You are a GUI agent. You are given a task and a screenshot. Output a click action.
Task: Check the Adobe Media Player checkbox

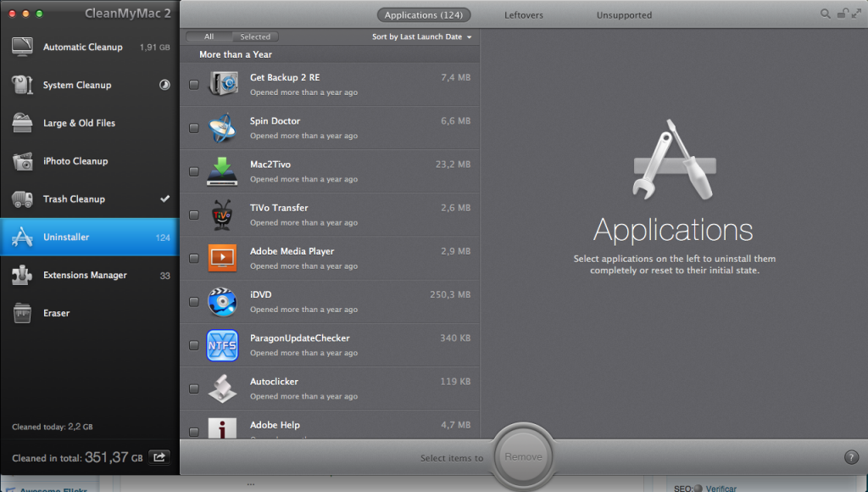pos(194,258)
